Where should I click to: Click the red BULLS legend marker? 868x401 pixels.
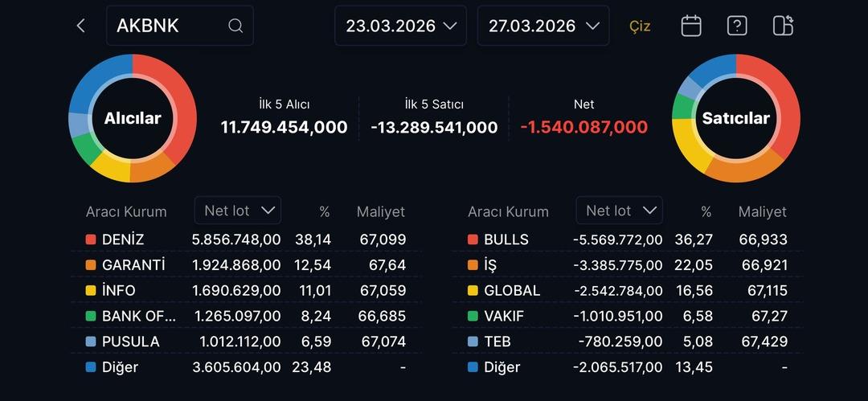pyautogui.click(x=473, y=239)
